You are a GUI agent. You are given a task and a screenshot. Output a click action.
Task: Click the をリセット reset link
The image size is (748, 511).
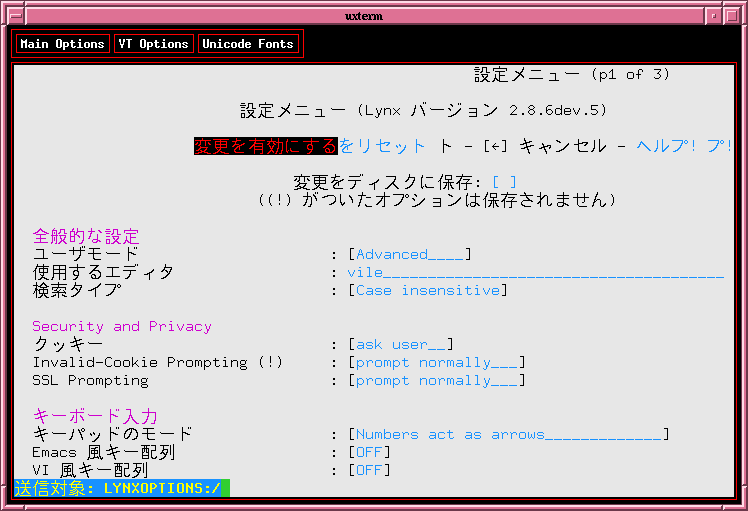[383, 146]
